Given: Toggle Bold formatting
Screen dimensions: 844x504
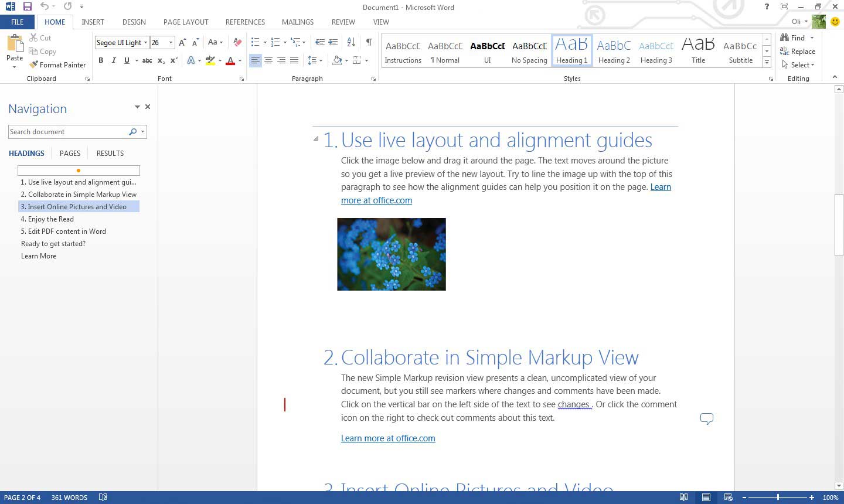Looking at the screenshot, I should 101,60.
